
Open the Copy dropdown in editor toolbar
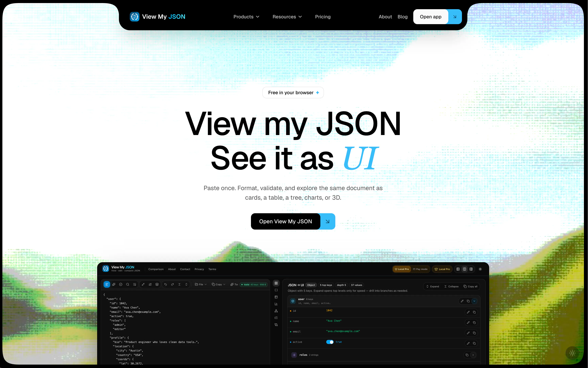point(219,284)
